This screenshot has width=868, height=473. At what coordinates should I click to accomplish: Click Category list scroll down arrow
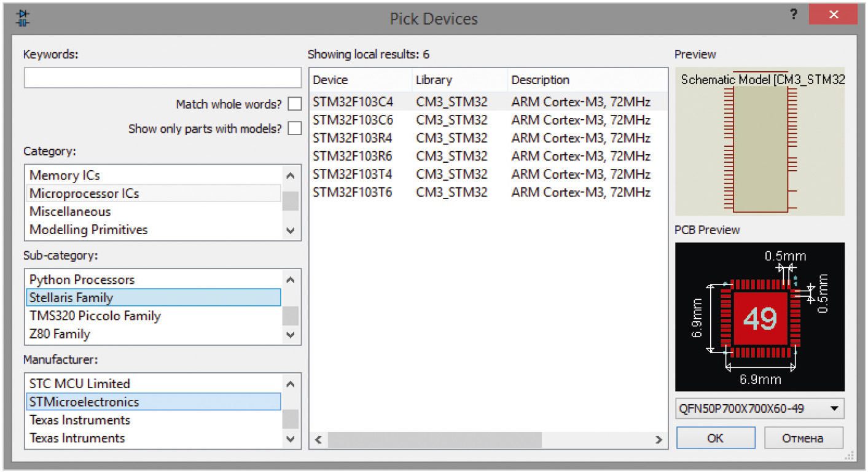291,230
